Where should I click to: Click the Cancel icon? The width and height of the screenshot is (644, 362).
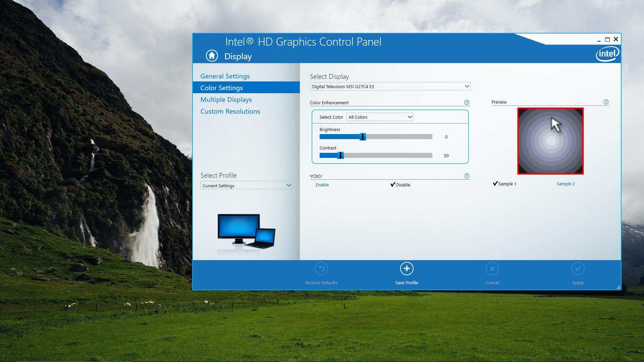[x=492, y=268]
